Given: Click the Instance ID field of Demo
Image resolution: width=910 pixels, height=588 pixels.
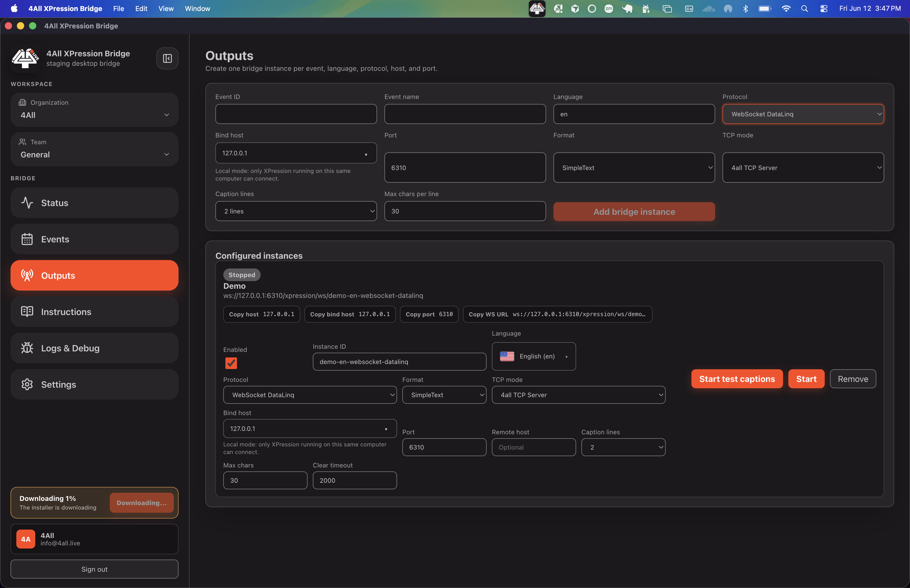Looking at the screenshot, I should [x=399, y=362].
